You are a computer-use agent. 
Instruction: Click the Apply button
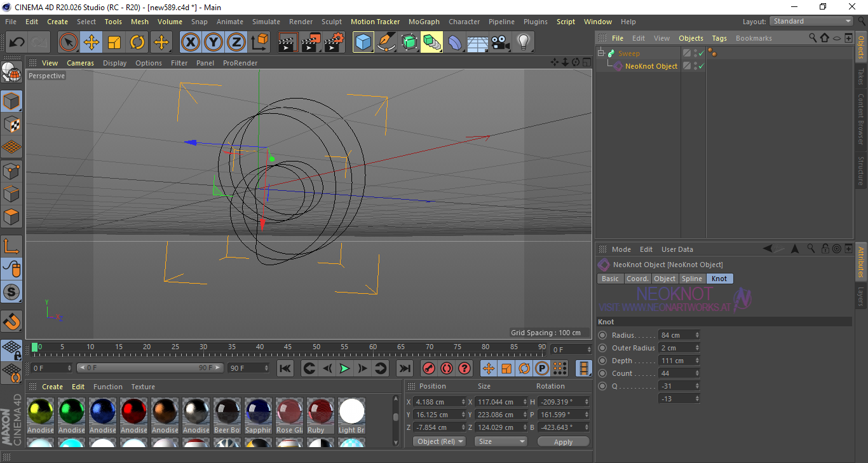point(563,441)
